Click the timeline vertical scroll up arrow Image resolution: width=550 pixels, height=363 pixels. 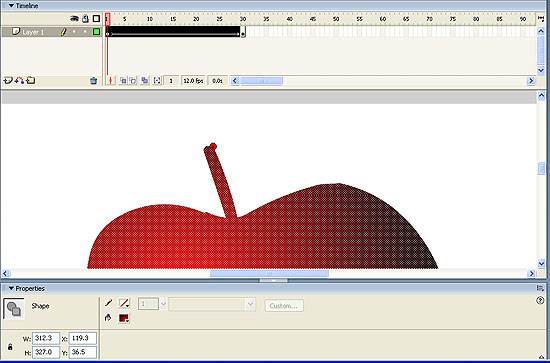541,31
